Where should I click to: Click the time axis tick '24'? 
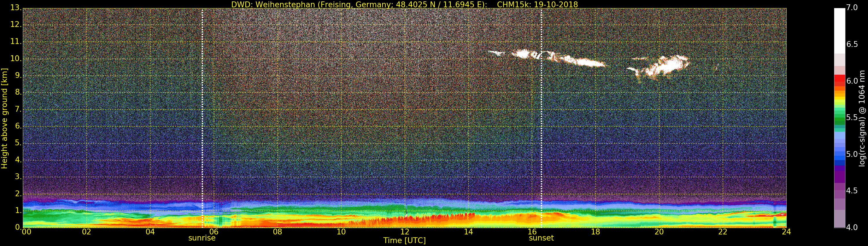coord(786,232)
